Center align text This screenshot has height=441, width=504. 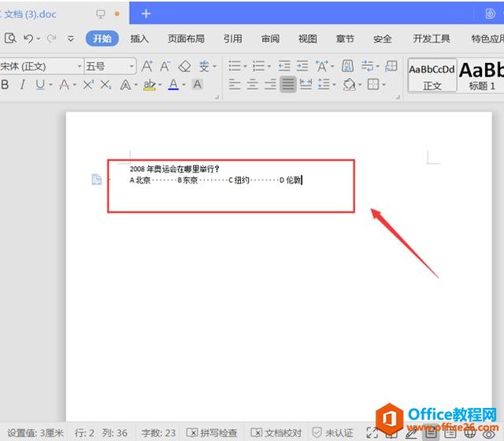(253, 84)
